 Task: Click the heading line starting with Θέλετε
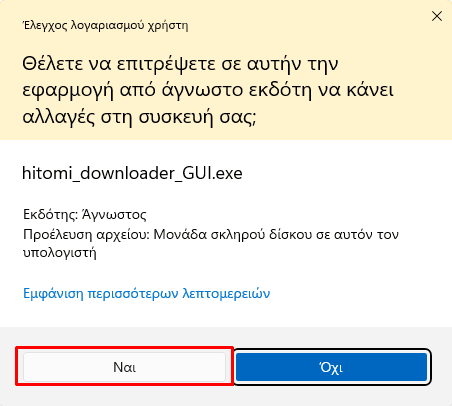pyautogui.click(x=180, y=64)
